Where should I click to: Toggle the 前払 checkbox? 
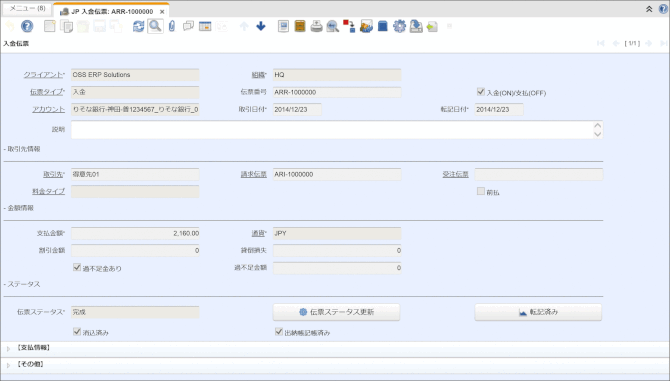point(481,191)
